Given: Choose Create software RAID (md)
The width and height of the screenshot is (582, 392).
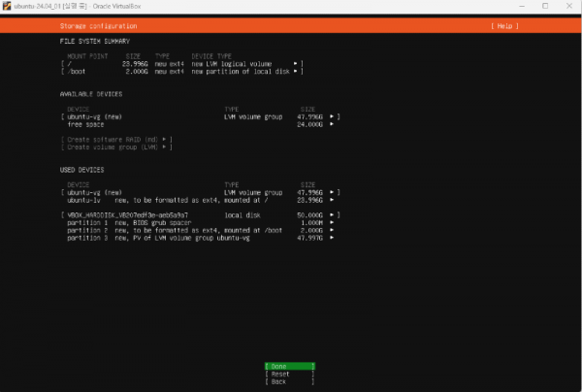Looking at the screenshot, I should pyautogui.click(x=116, y=139).
